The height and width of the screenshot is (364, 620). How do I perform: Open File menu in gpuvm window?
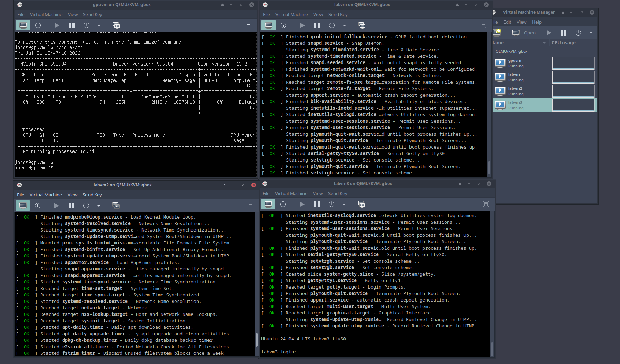pyautogui.click(x=21, y=14)
